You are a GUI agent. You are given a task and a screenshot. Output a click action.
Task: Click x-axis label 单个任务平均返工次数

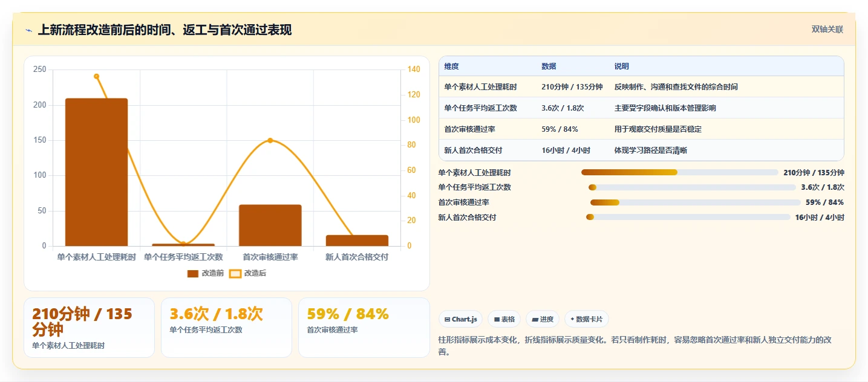183,257
